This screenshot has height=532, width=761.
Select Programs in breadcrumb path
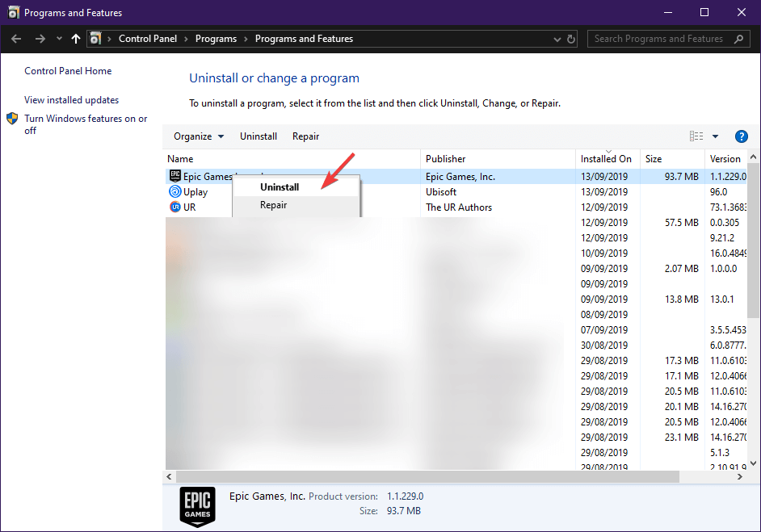tap(216, 39)
